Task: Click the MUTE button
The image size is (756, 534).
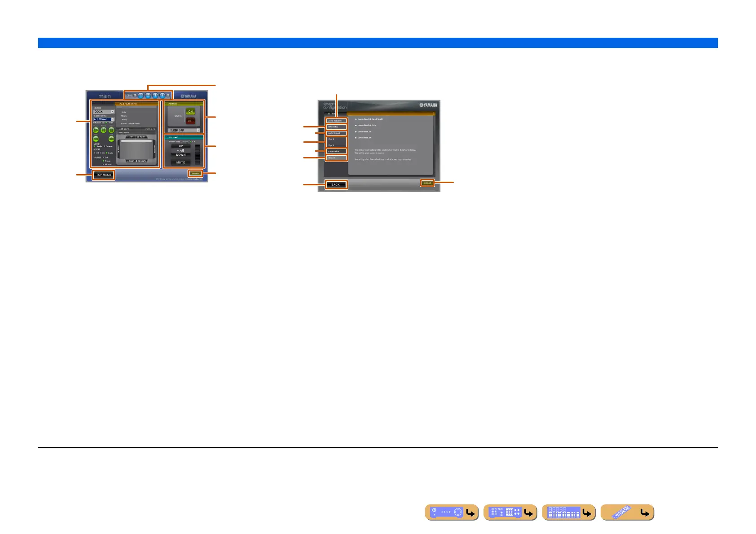Action: point(181,162)
